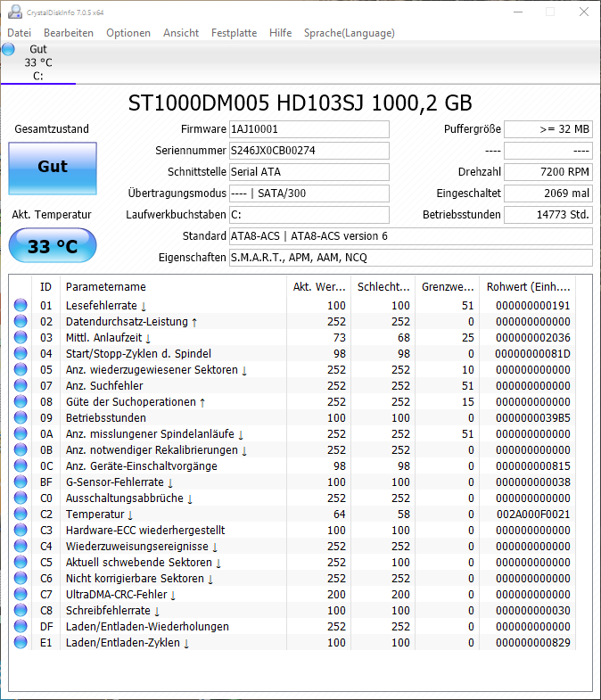Click the Gut health status button
Viewport: 601px width, 700px height.
pyautogui.click(x=53, y=169)
